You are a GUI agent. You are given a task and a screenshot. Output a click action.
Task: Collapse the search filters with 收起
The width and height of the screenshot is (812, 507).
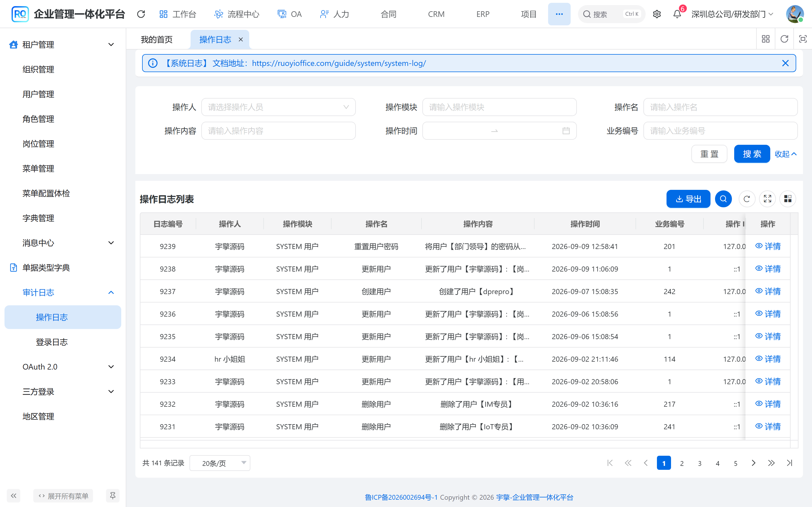click(x=785, y=154)
